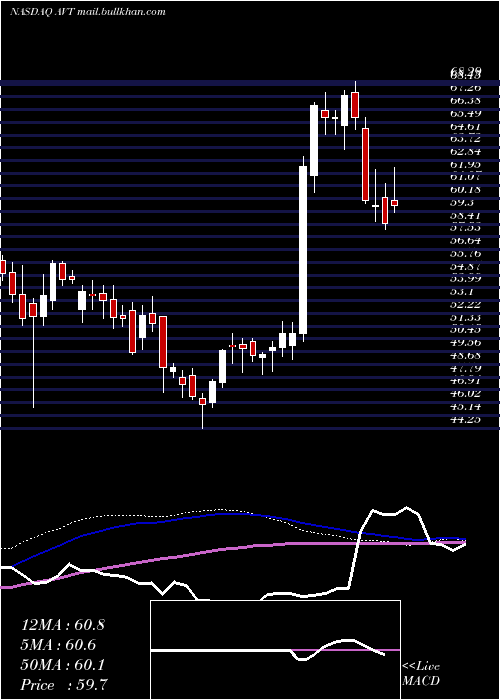The image size is (500, 700).
Task: Click the 47.79 price axis label
Action: pyautogui.click(x=466, y=368)
